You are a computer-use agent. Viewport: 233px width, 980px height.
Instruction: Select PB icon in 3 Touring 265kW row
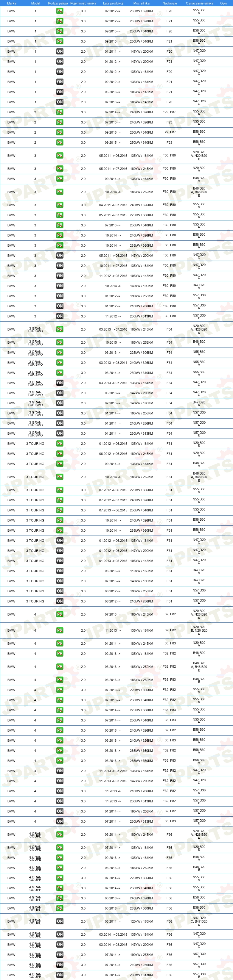pyautogui.click(x=60, y=530)
